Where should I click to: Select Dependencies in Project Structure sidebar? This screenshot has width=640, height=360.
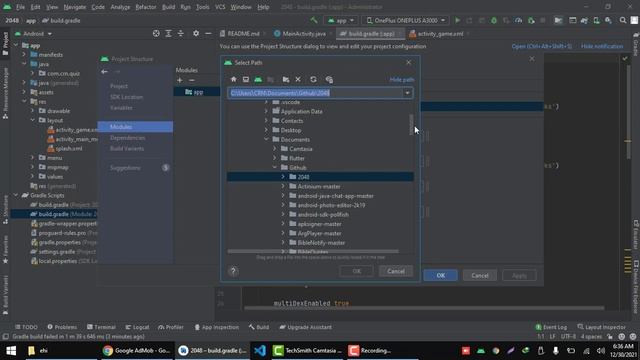[128, 138]
